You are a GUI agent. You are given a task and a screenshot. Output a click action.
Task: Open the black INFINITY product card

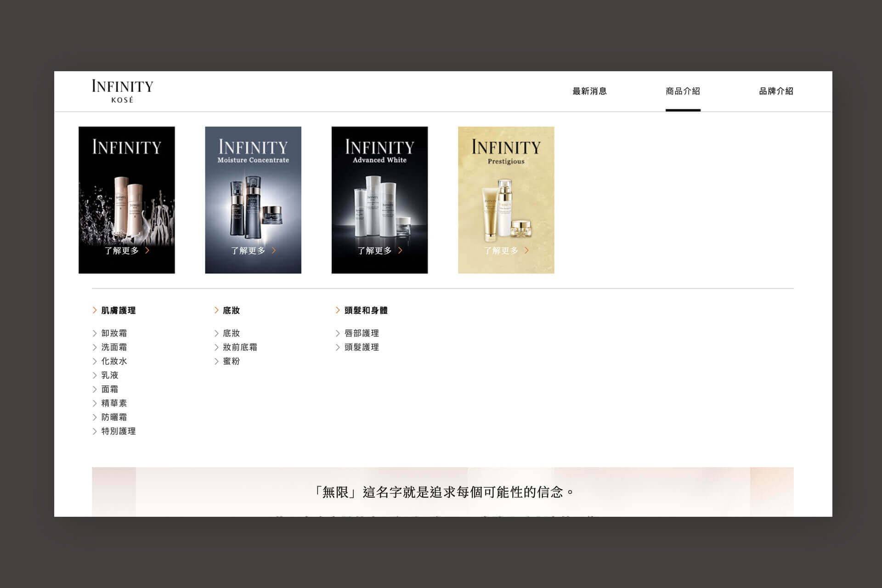coord(126,200)
